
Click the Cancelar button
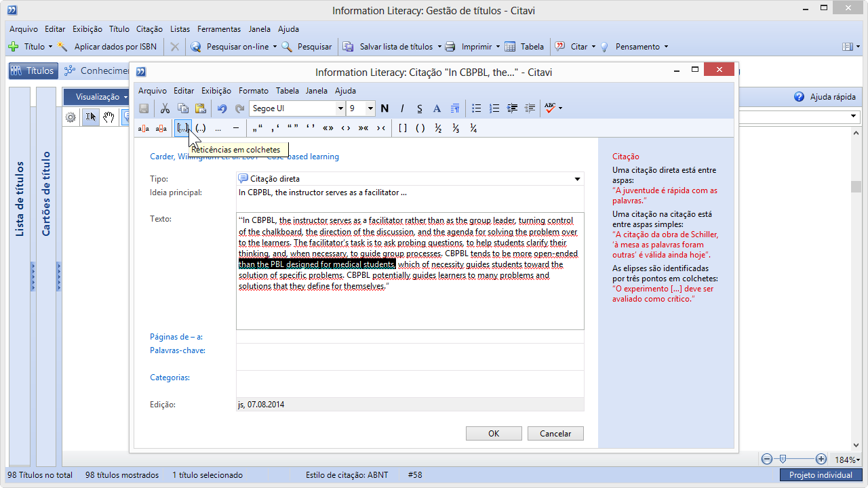[x=555, y=434]
